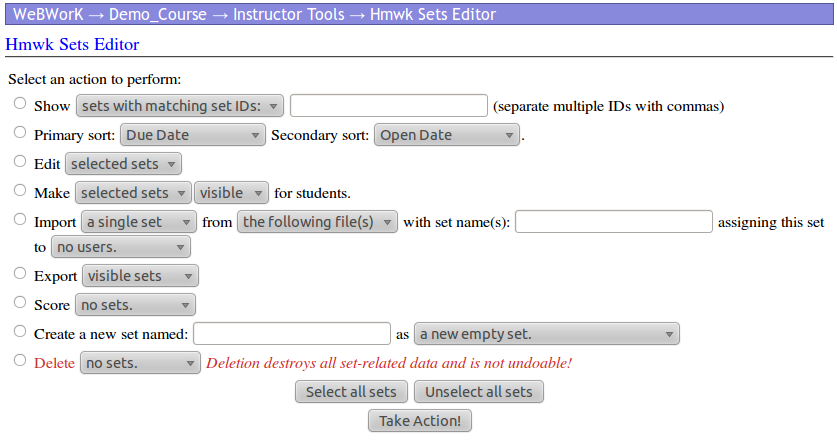
Task: Pick the Make action radio button
Action: tap(20, 190)
